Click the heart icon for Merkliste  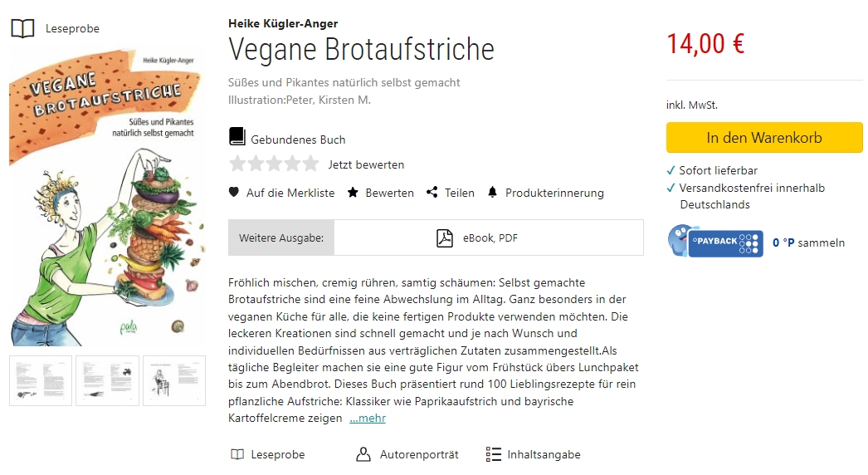pyautogui.click(x=234, y=193)
